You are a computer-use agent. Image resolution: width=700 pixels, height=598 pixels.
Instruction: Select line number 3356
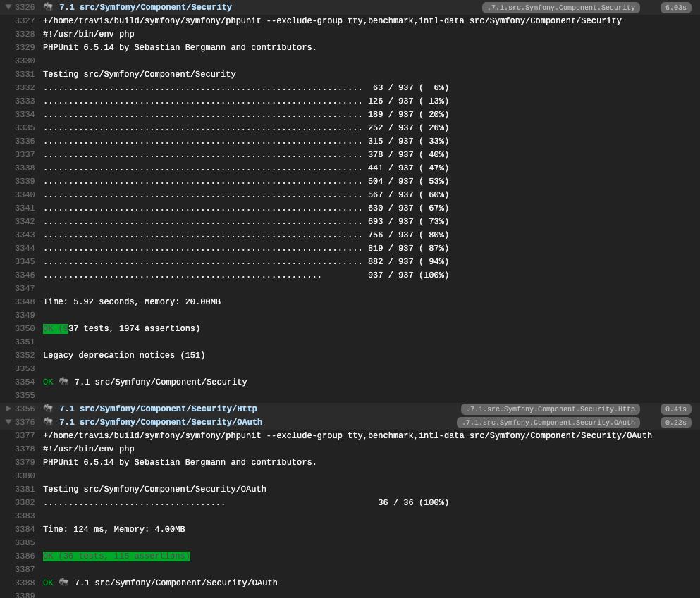tap(25, 409)
